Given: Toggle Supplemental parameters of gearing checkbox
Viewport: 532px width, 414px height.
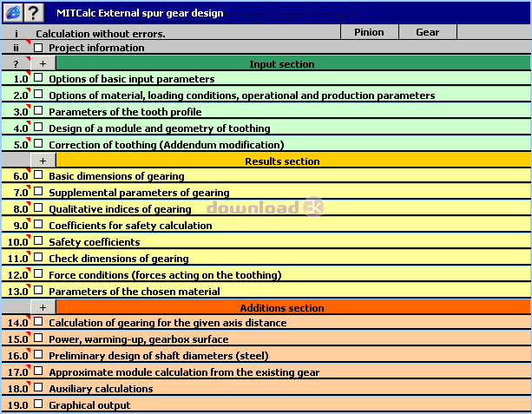Looking at the screenshot, I should point(38,192).
